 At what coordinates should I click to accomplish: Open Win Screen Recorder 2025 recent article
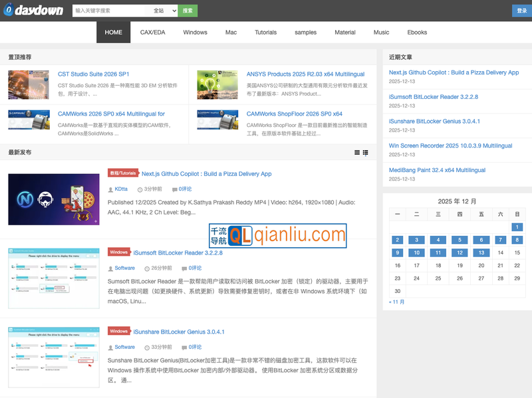(450, 146)
